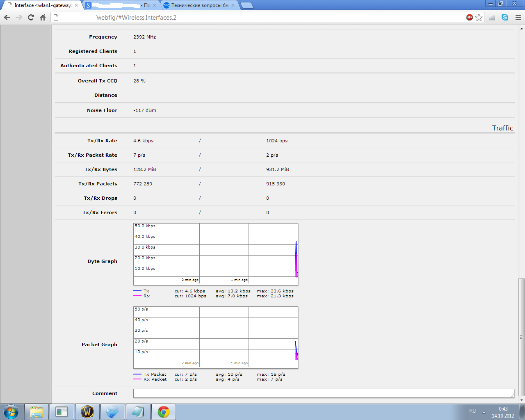Open the Skype extension icon
Screen dimensions: 525x420
coord(505,17)
